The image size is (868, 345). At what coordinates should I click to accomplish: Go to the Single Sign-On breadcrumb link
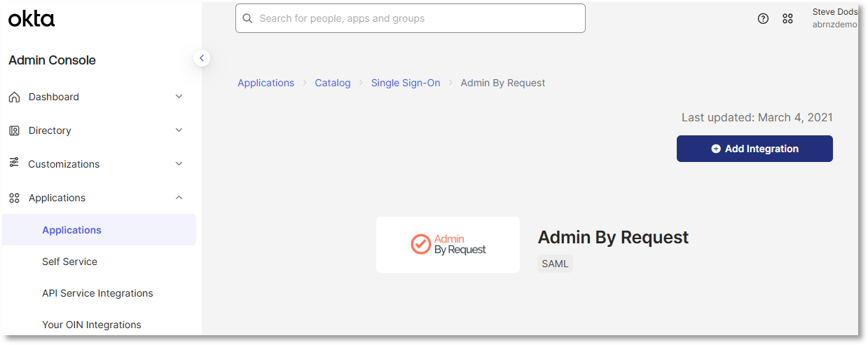click(406, 83)
